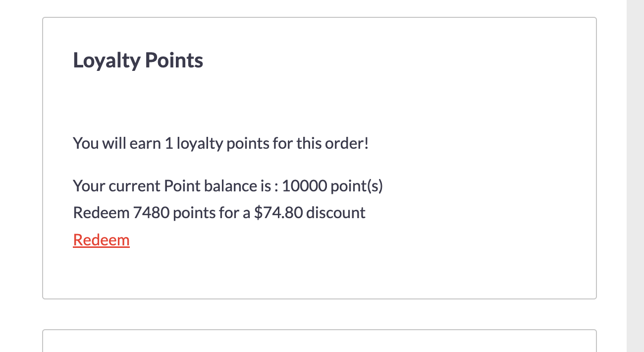Click the word "loyalty" in the earn message
The image size is (644, 352).
200,143
